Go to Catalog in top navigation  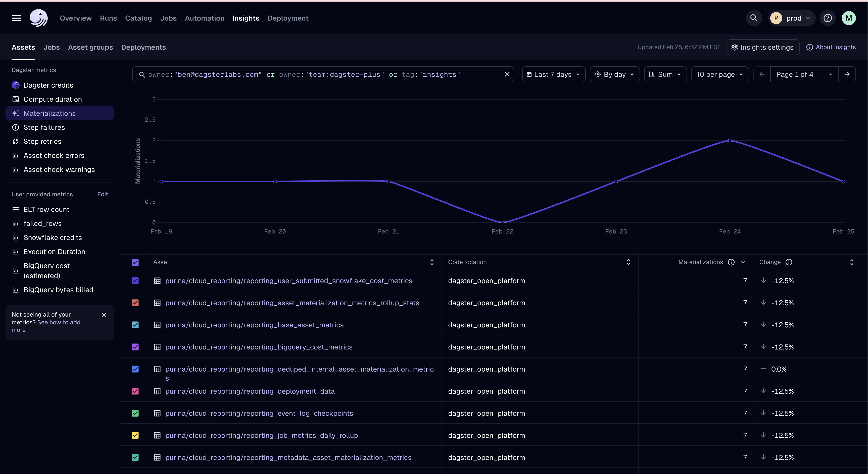coord(138,18)
